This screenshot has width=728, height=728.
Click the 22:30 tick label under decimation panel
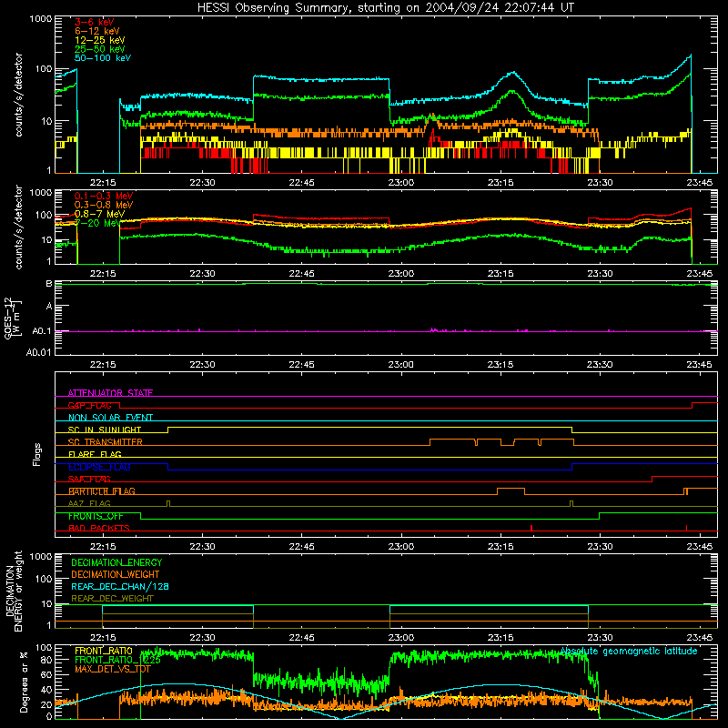[x=202, y=638]
